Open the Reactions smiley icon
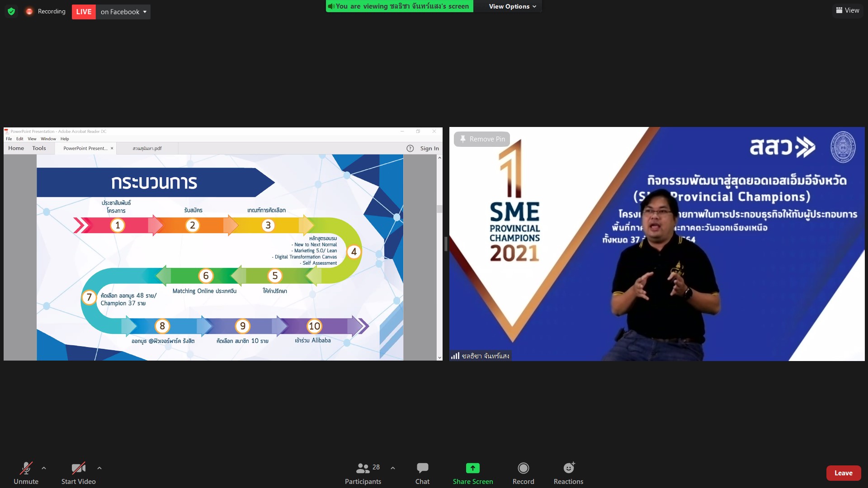Viewport: 868px width, 488px height. [568, 468]
